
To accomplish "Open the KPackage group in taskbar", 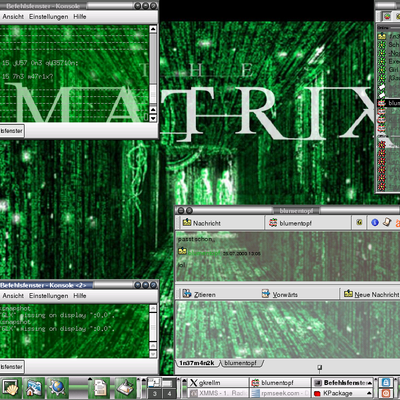I will pos(343,393).
